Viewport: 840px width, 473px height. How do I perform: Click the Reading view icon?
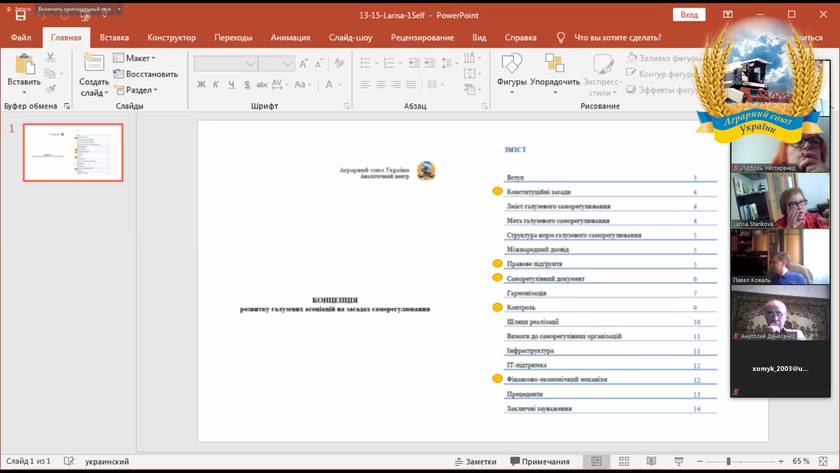(651, 461)
